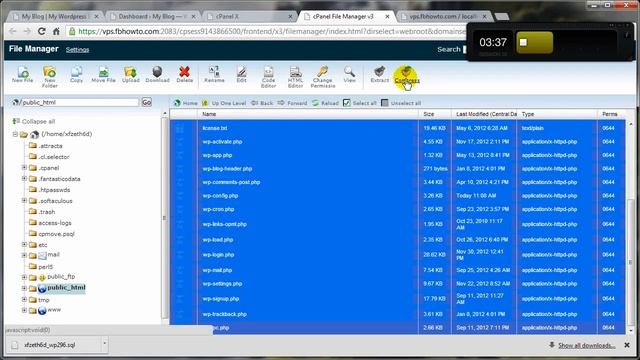This screenshot has height=360, width=640.
Task: Open the Upload tool
Action: click(131, 75)
